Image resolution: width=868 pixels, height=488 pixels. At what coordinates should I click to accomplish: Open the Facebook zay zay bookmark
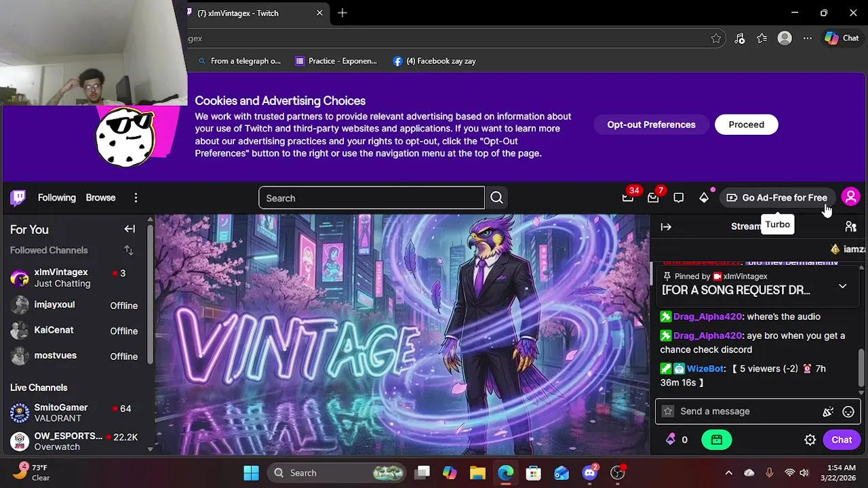tap(434, 61)
